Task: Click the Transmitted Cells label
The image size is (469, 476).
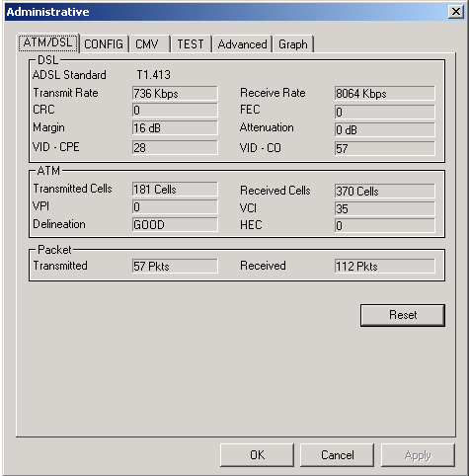Action: [x=72, y=189]
